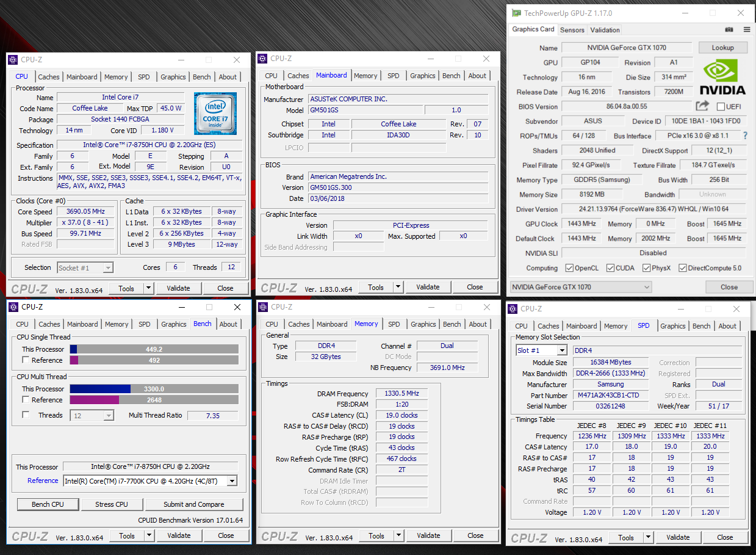
Task: Open Caches tab in the CPU tab window
Action: (x=49, y=77)
